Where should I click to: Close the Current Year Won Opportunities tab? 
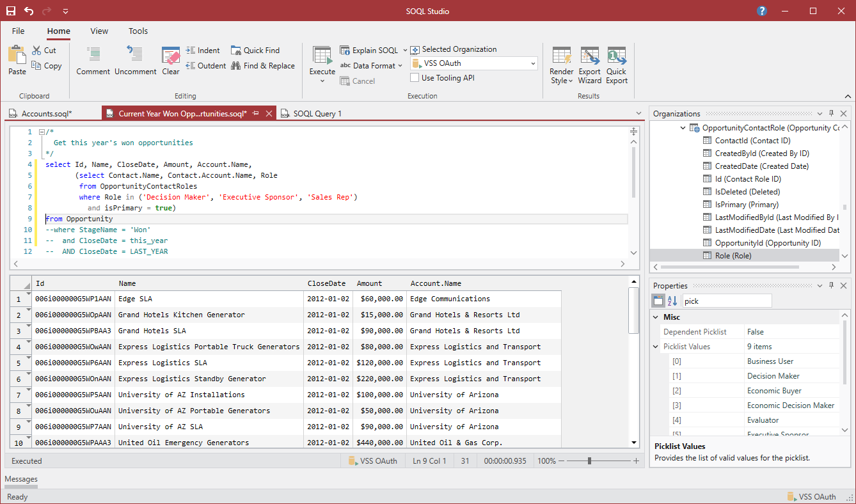click(269, 114)
